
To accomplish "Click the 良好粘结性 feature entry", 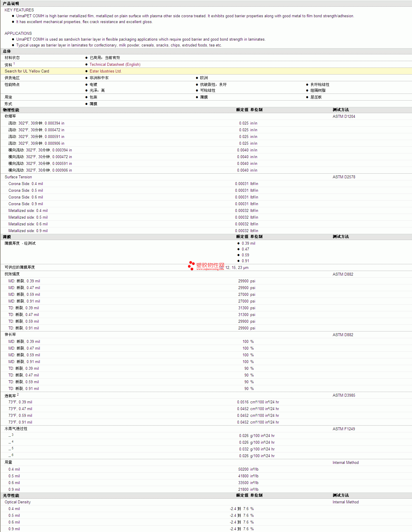I will [x=320, y=85].
